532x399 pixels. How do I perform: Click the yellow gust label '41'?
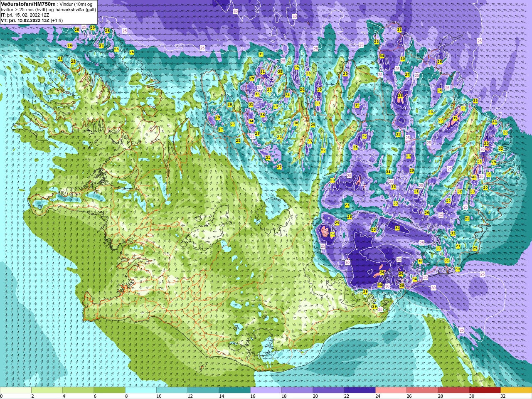click(262, 72)
